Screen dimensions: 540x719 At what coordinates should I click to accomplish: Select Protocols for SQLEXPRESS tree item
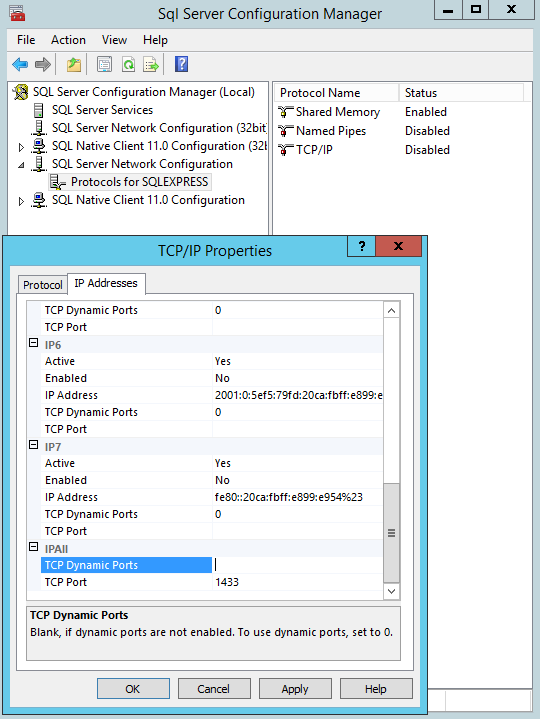click(139, 182)
